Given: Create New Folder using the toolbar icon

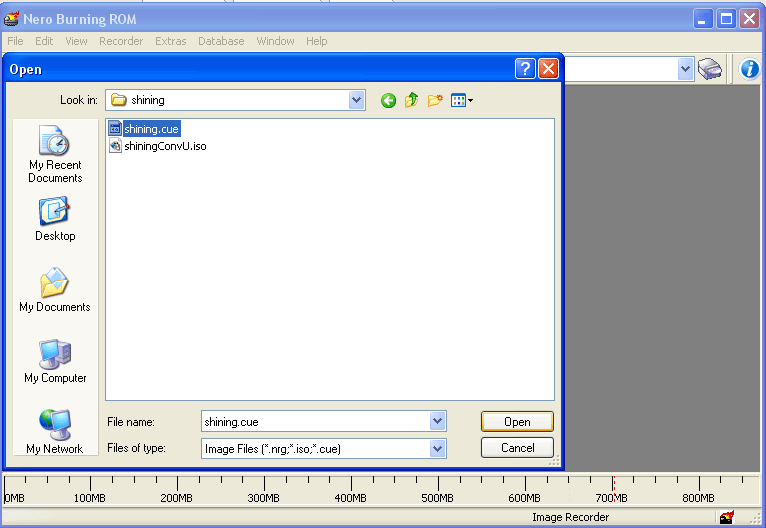Looking at the screenshot, I should tap(435, 100).
